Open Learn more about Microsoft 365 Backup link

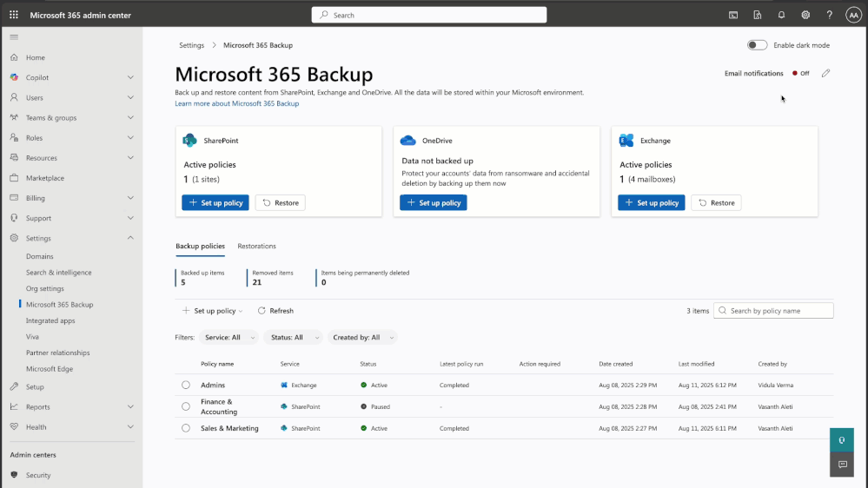236,103
